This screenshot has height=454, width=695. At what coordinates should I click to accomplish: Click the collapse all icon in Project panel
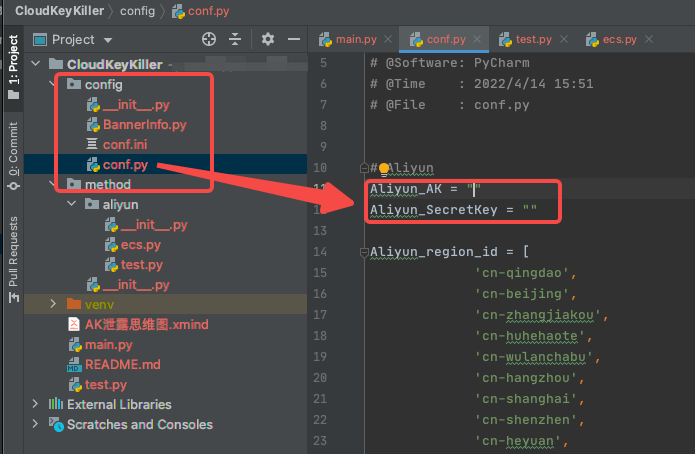click(235, 39)
